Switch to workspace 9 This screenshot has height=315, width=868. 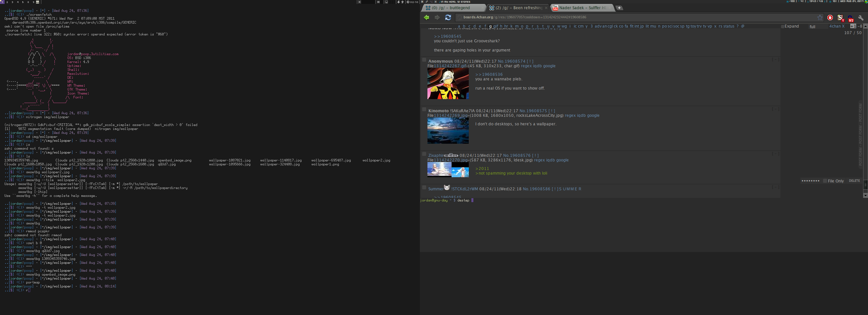(33, 2)
